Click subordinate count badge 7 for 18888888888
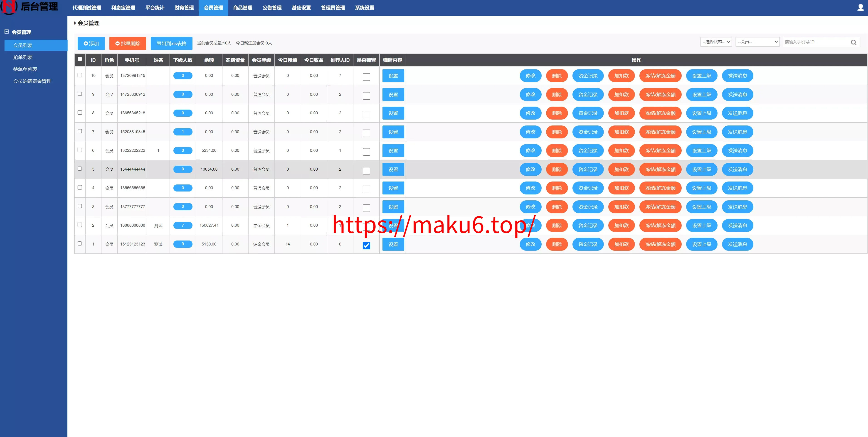The width and height of the screenshot is (868, 437). [x=183, y=225]
